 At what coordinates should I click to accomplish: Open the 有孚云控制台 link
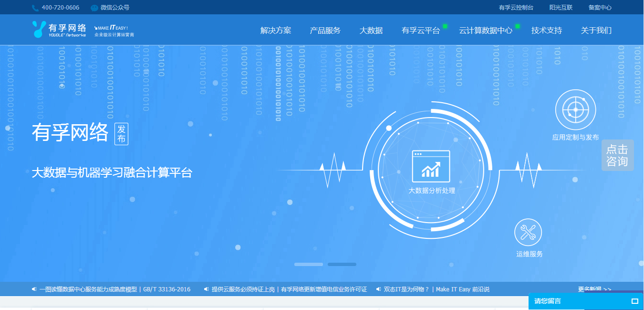click(x=516, y=8)
